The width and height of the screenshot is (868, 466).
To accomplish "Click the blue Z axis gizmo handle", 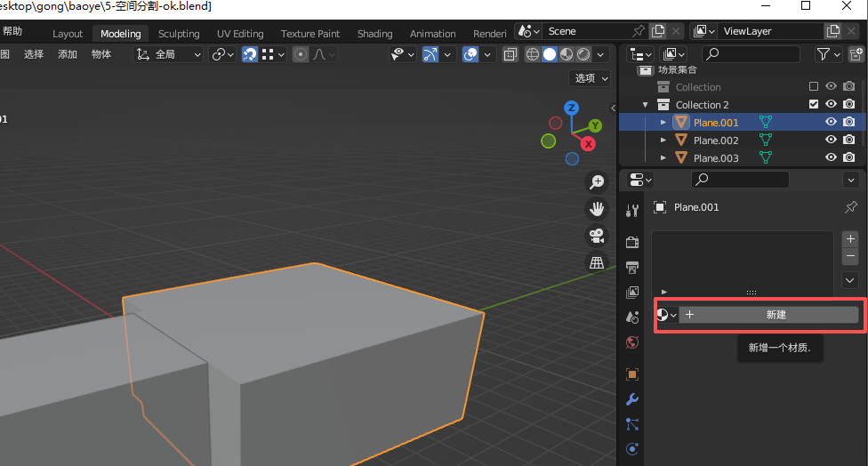I will click(572, 108).
